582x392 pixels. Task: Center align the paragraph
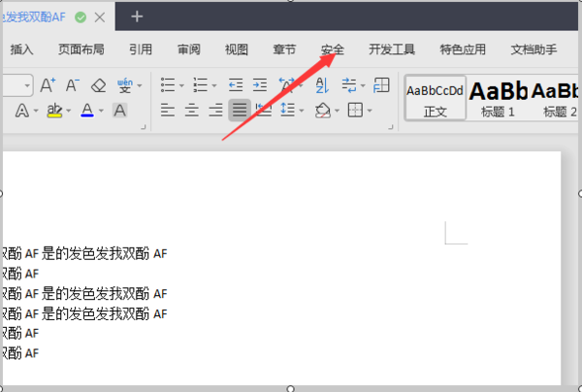point(192,111)
